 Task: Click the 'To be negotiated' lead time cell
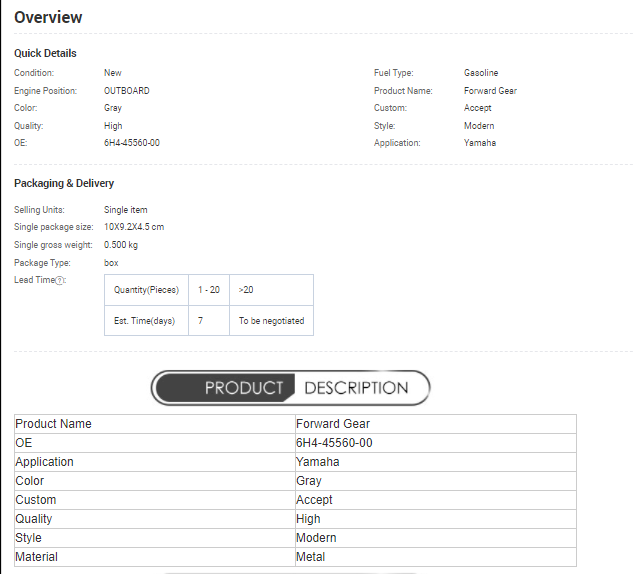pos(271,321)
